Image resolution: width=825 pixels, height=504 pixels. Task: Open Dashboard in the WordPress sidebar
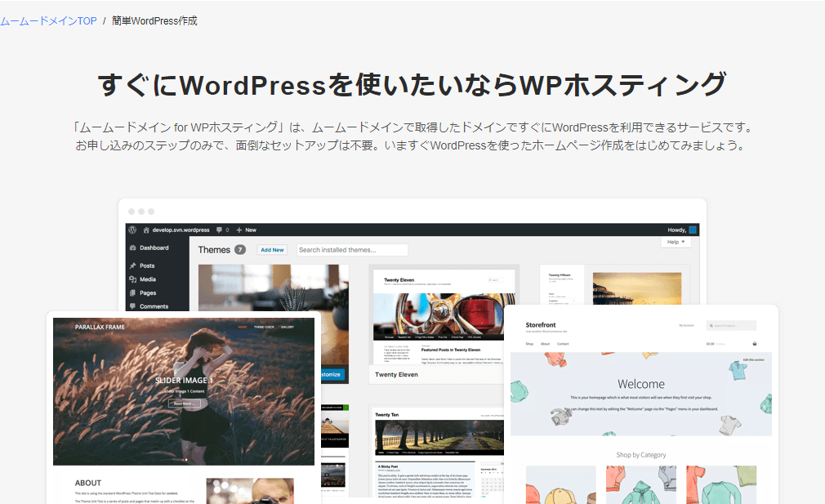(154, 248)
